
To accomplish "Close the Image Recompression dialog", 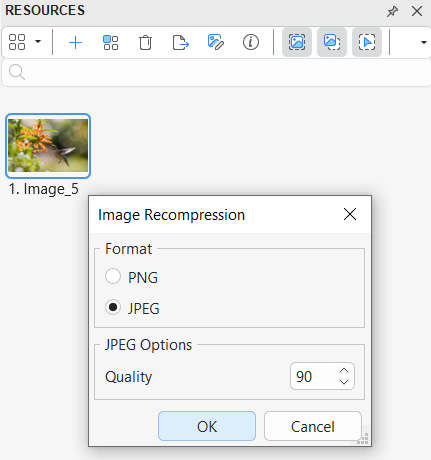I will coord(350,214).
